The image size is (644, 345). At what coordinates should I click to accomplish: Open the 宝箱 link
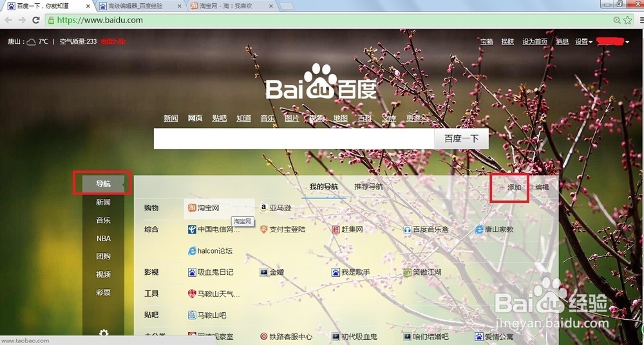point(487,41)
